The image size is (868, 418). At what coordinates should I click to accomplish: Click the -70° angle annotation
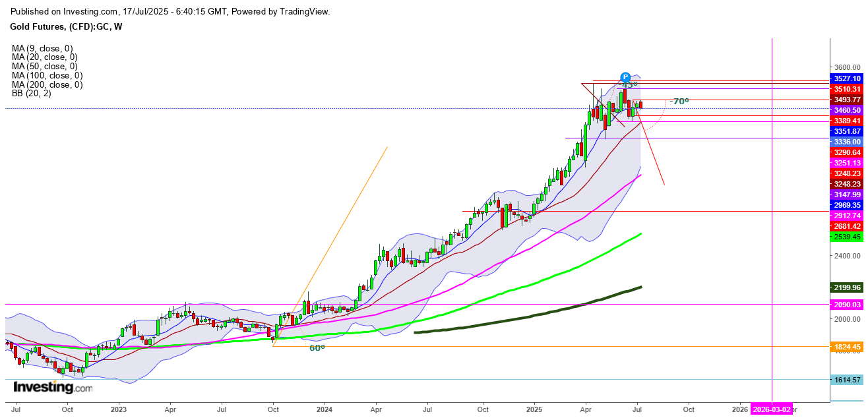click(679, 102)
